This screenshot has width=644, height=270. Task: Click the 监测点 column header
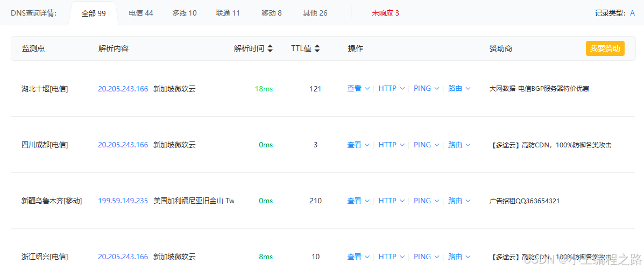click(x=33, y=48)
